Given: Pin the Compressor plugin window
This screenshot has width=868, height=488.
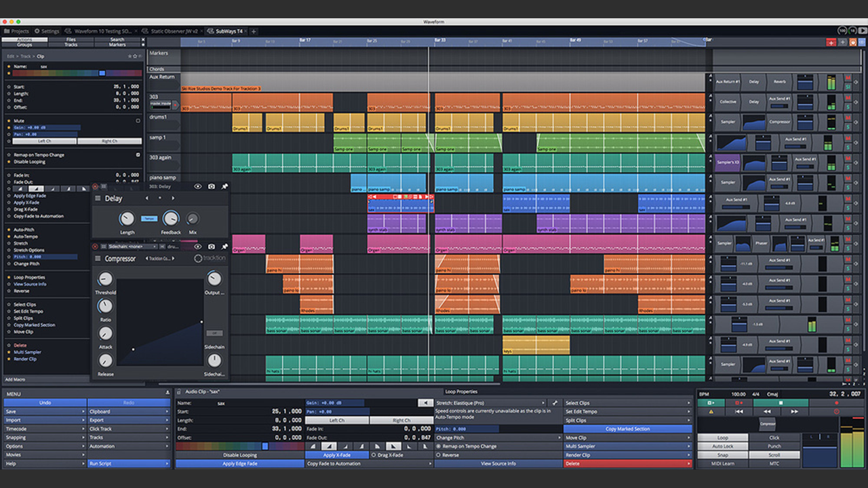Looking at the screenshot, I should click(x=224, y=247).
